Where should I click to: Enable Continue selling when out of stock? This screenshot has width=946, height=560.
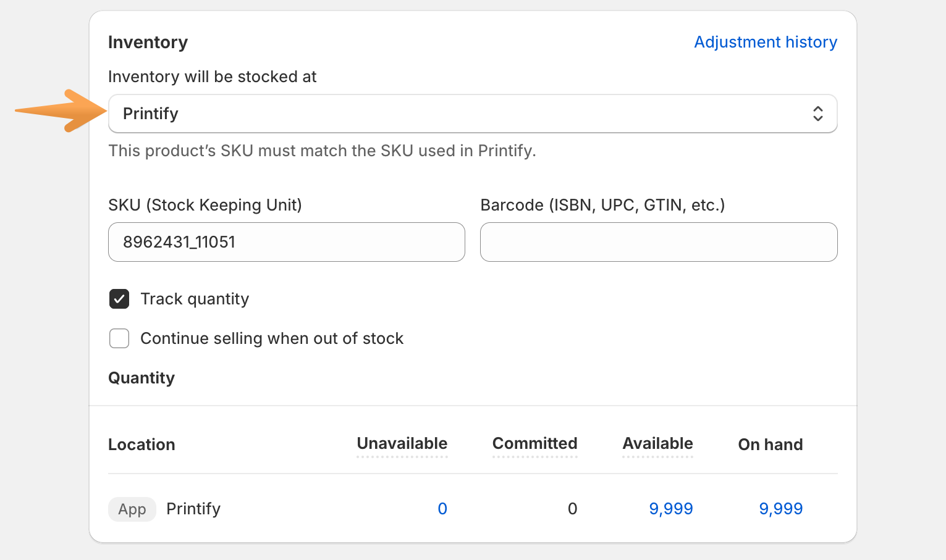(119, 338)
